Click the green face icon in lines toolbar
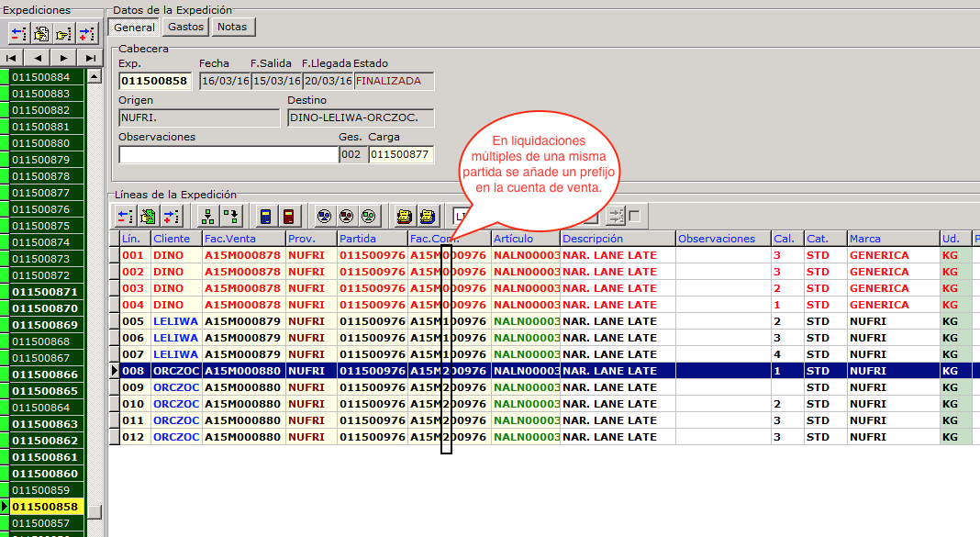The height and width of the screenshot is (537, 980). (367, 217)
